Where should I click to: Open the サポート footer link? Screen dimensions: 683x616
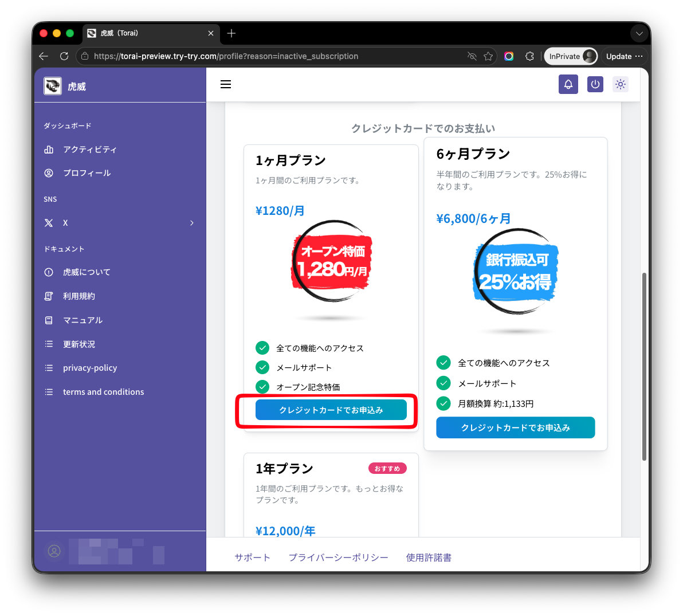[x=252, y=557]
